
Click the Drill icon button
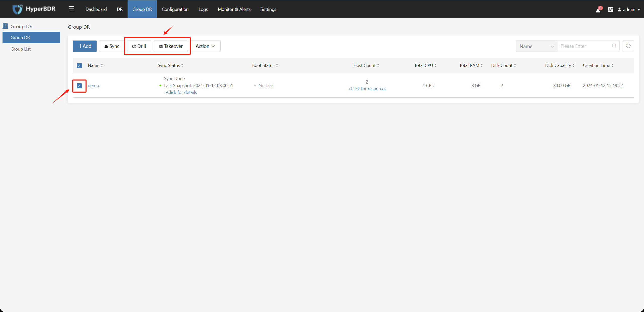click(138, 46)
